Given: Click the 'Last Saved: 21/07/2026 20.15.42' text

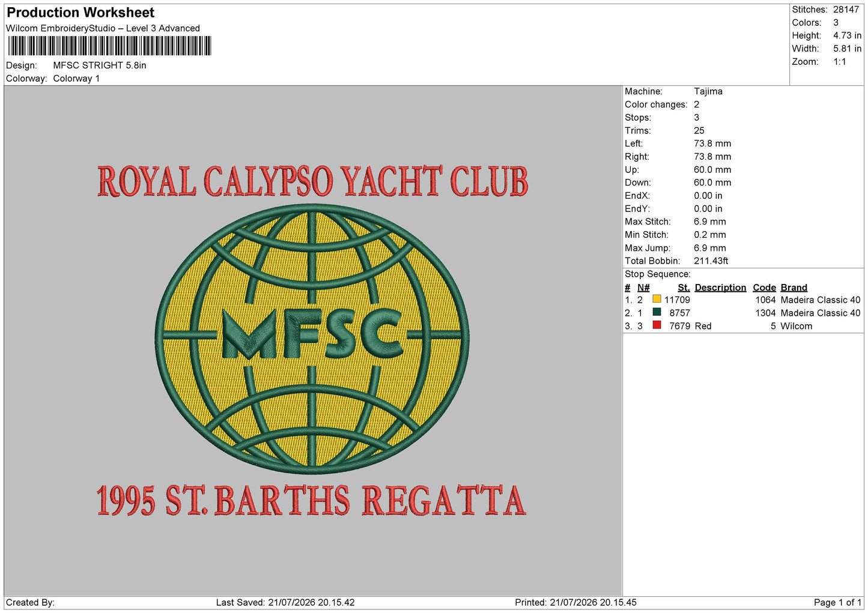Looking at the screenshot, I should point(285,603).
